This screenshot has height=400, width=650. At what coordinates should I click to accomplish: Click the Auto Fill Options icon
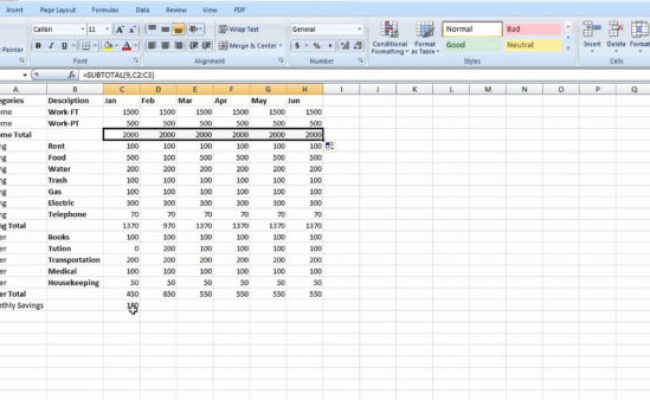point(330,146)
